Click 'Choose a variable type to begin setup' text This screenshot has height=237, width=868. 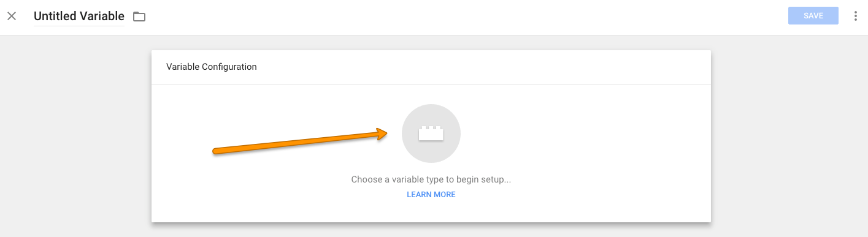tap(431, 180)
